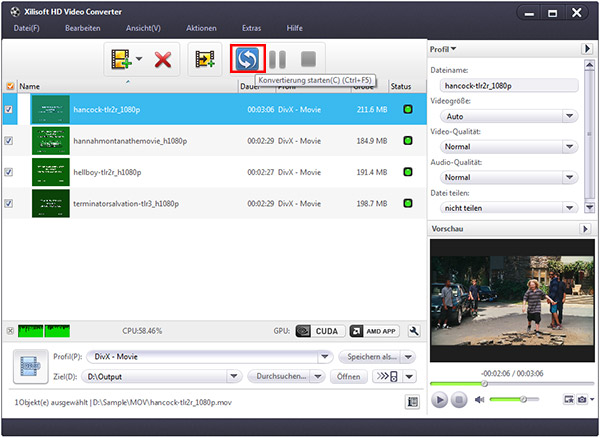Click the hancock-tlr2r_1080p thumbnail
The height and width of the screenshot is (437, 600).
point(51,109)
